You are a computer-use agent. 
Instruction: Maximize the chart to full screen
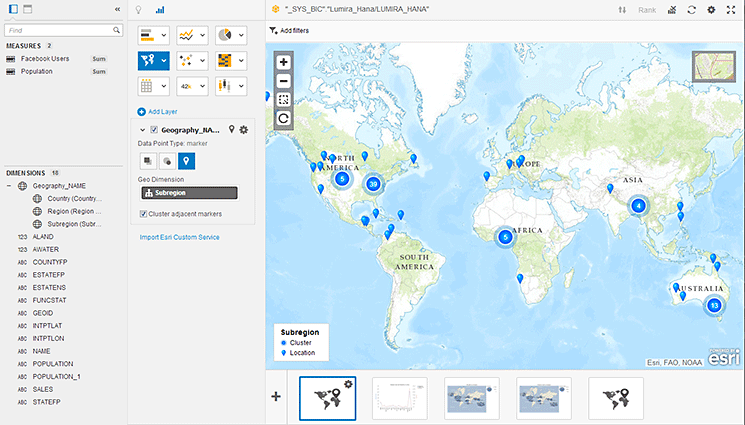(x=731, y=10)
